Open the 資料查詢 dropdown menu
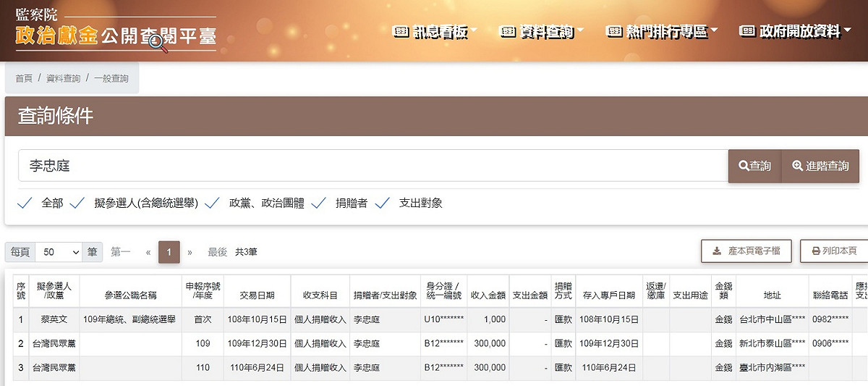 click(x=542, y=31)
